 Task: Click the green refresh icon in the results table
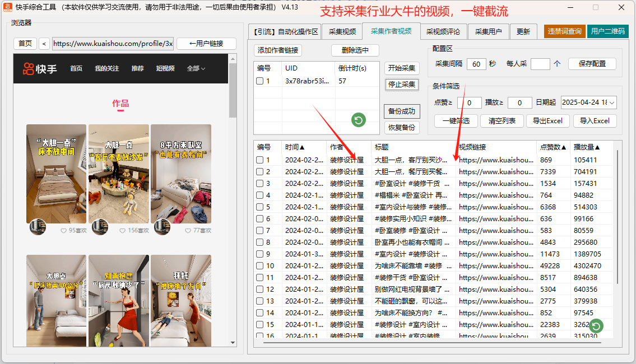coord(597,326)
